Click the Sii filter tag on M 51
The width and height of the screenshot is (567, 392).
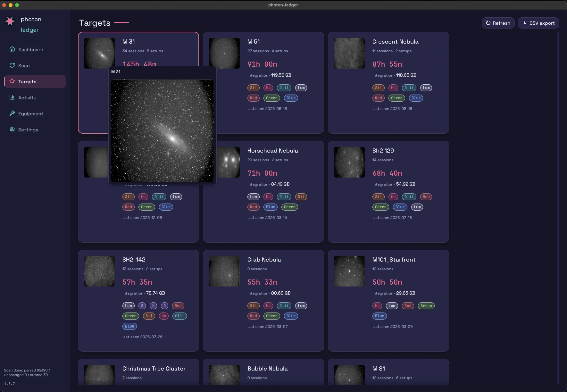(254, 88)
